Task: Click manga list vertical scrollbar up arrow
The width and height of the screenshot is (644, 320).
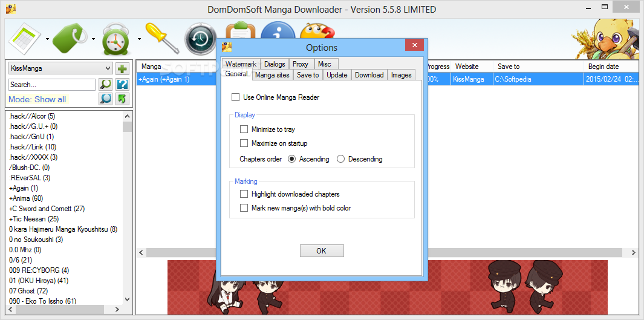Action: tap(127, 117)
